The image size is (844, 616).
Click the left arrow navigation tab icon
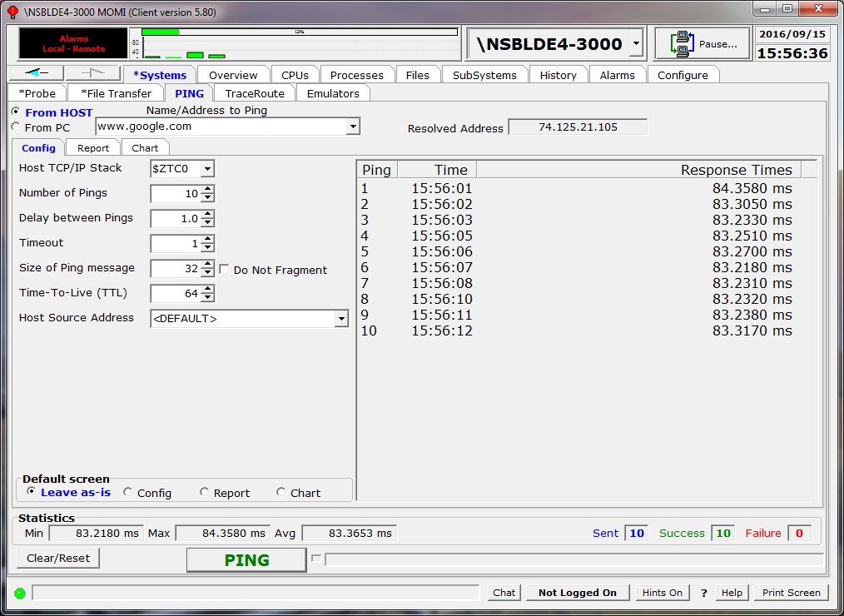[x=35, y=73]
